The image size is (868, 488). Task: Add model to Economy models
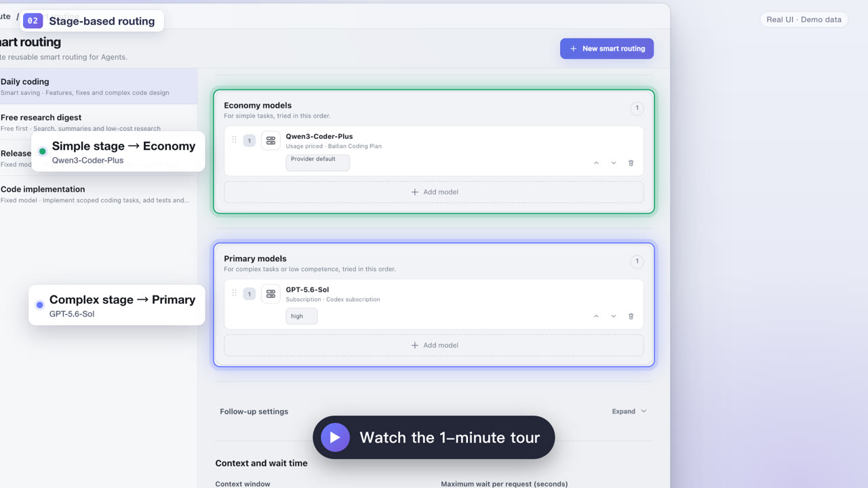[x=434, y=192]
